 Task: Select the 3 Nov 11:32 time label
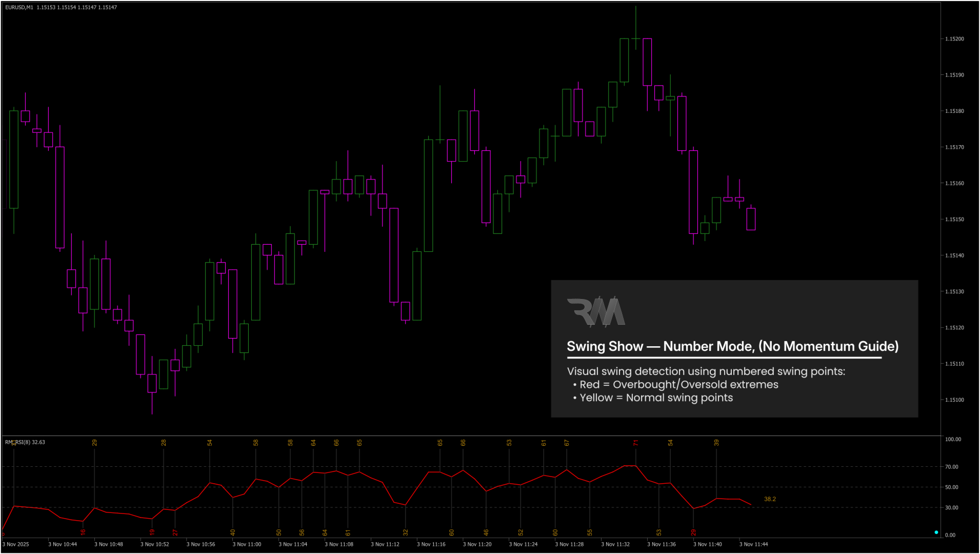[615, 544]
